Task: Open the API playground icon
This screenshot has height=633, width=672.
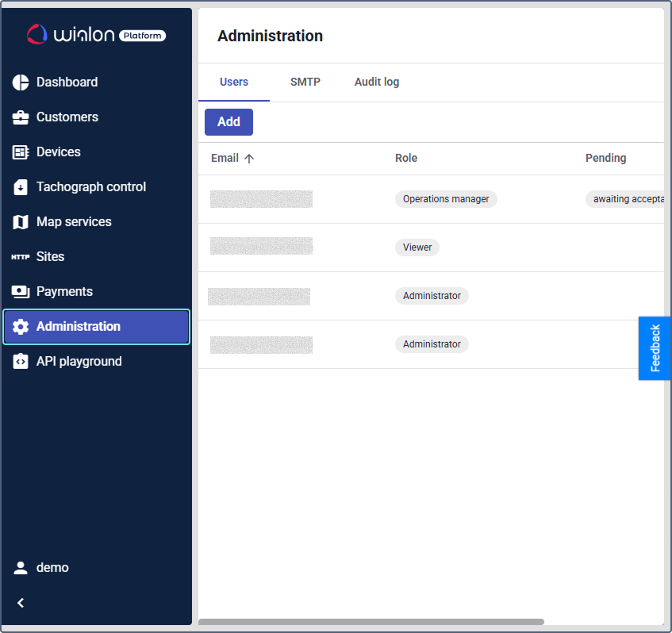Action: point(20,361)
